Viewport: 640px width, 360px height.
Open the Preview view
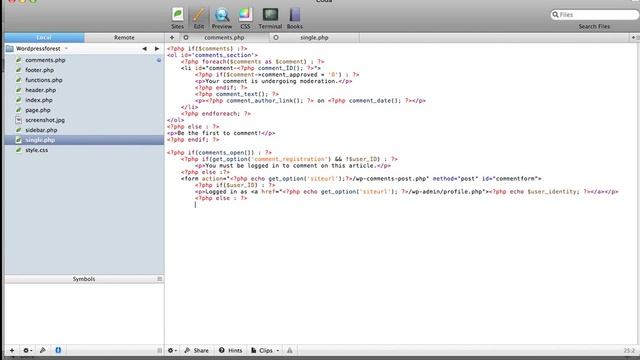tap(222, 18)
